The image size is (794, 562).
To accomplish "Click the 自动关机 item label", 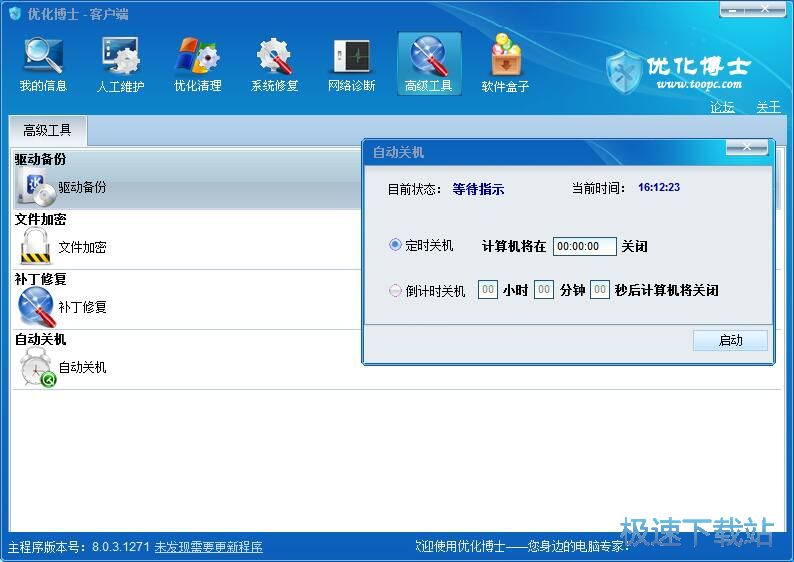I will pyautogui.click(x=83, y=367).
